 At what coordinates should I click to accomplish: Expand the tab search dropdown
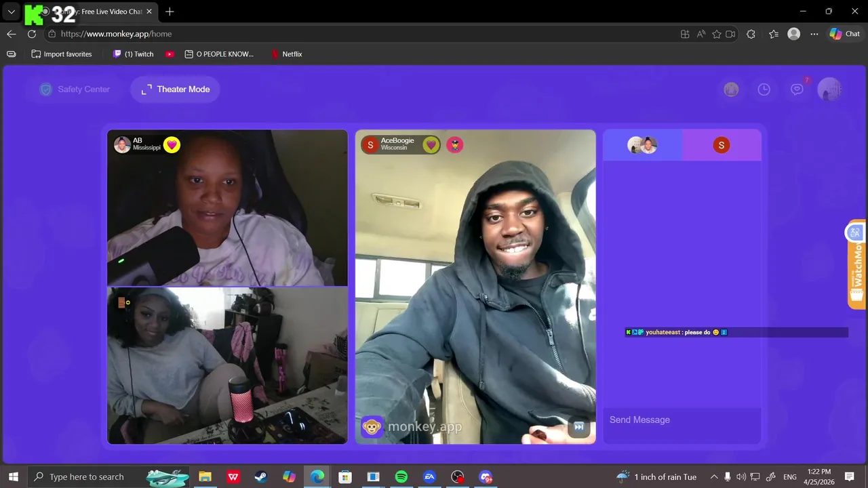click(x=11, y=12)
